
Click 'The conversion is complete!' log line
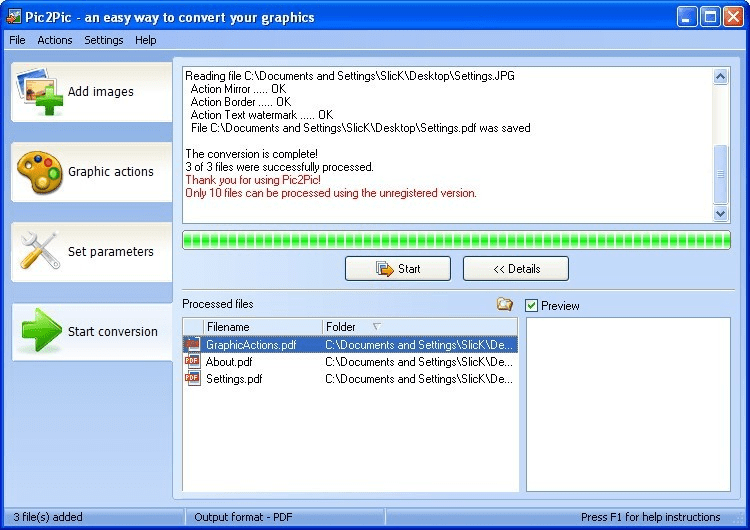tap(252, 154)
